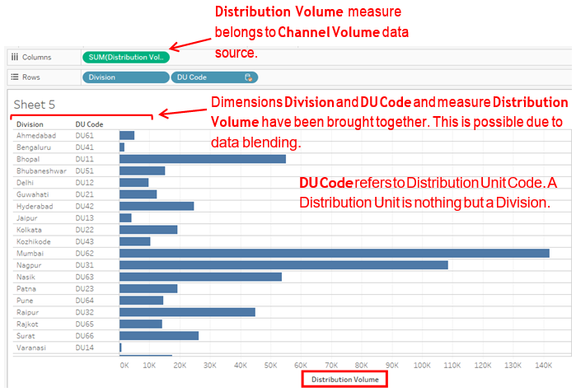Select the Guwahati division label

(x=33, y=194)
